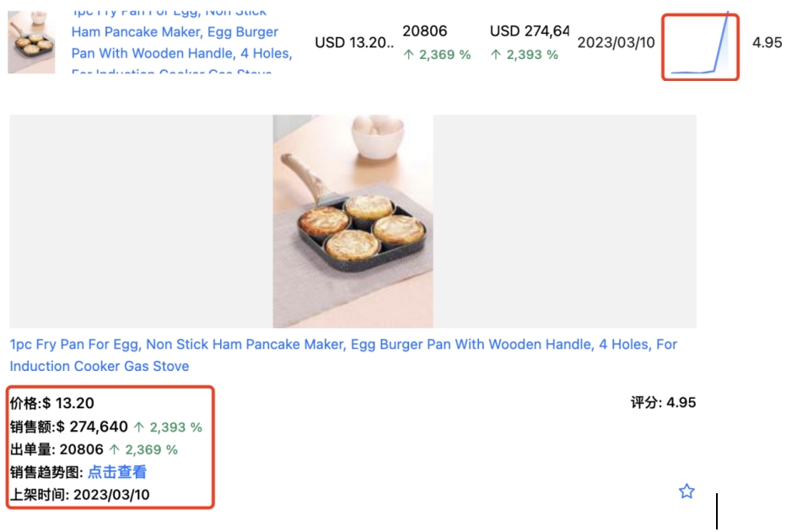Click the 4.95 rating in the table row

coord(767,43)
